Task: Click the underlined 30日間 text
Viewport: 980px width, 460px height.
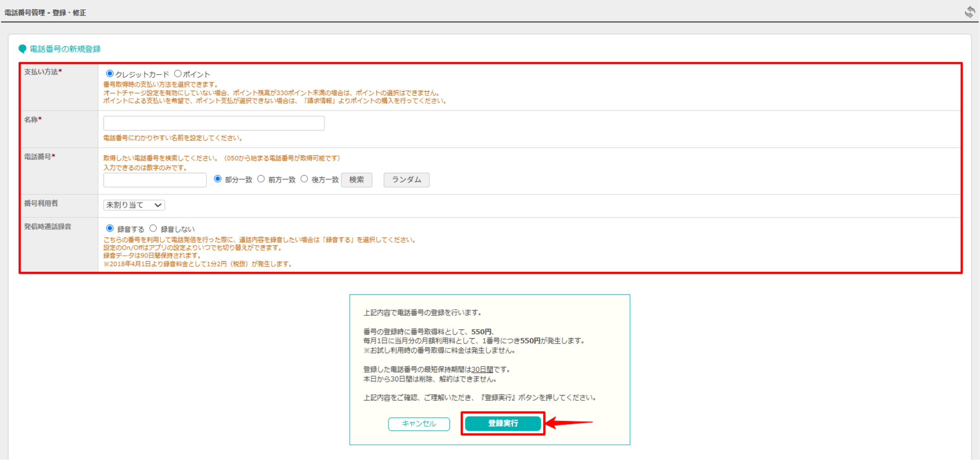Action: coord(482,369)
